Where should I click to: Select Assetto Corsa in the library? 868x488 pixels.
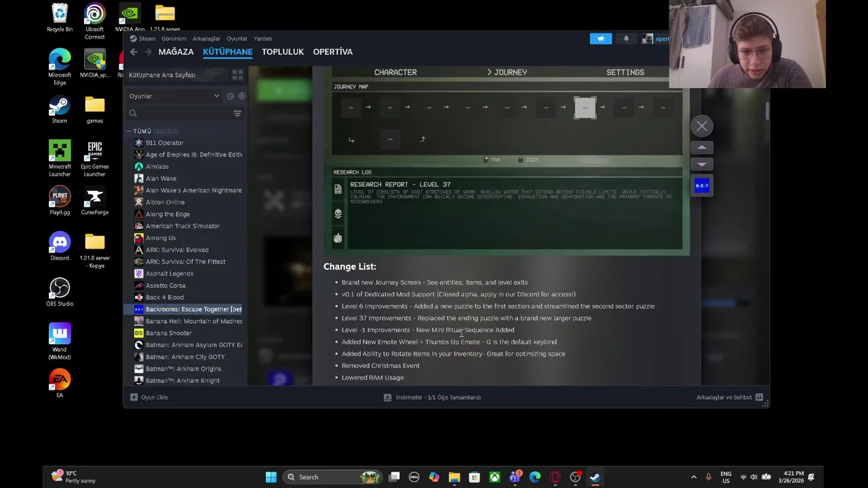pyautogui.click(x=165, y=285)
